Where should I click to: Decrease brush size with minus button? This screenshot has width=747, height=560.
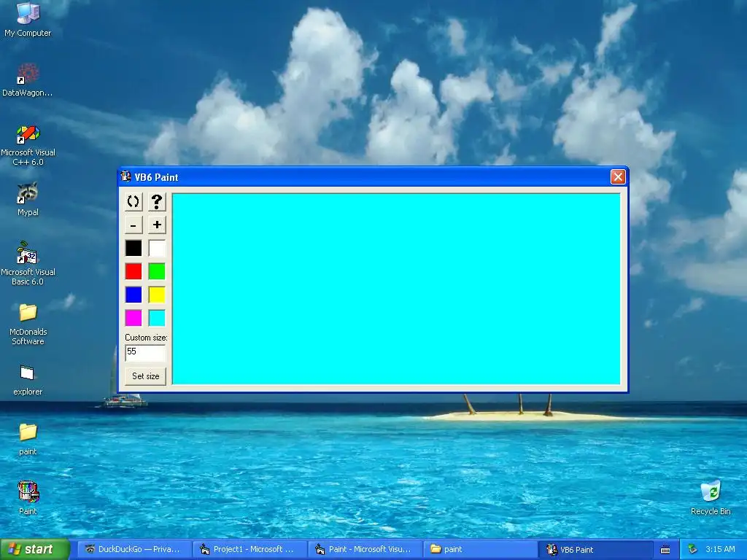point(133,225)
